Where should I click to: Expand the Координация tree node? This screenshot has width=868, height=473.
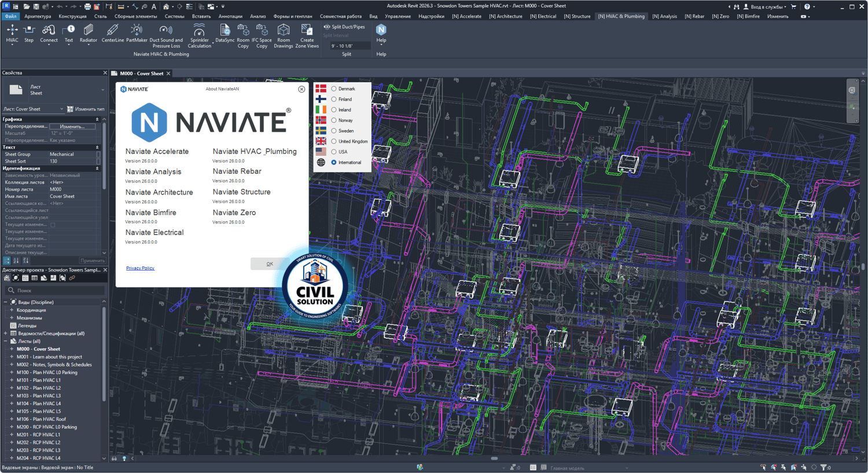pyautogui.click(x=12, y=310)
